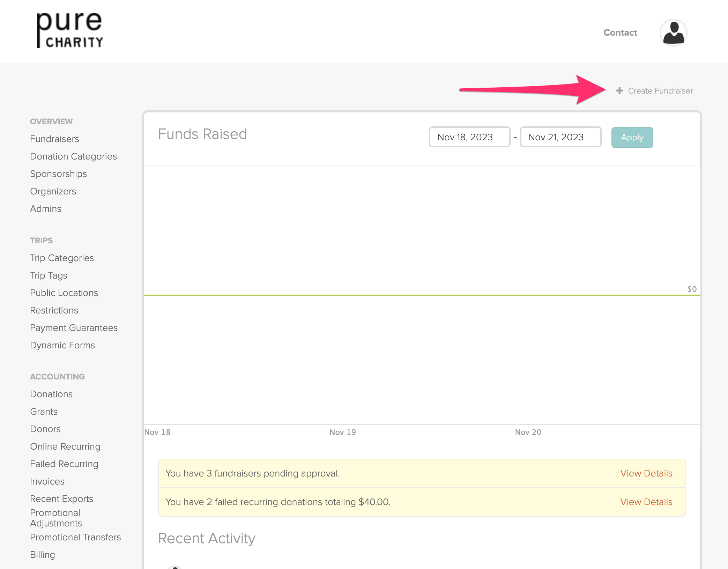View details of pending fundraisers approval

pos(646,473)
